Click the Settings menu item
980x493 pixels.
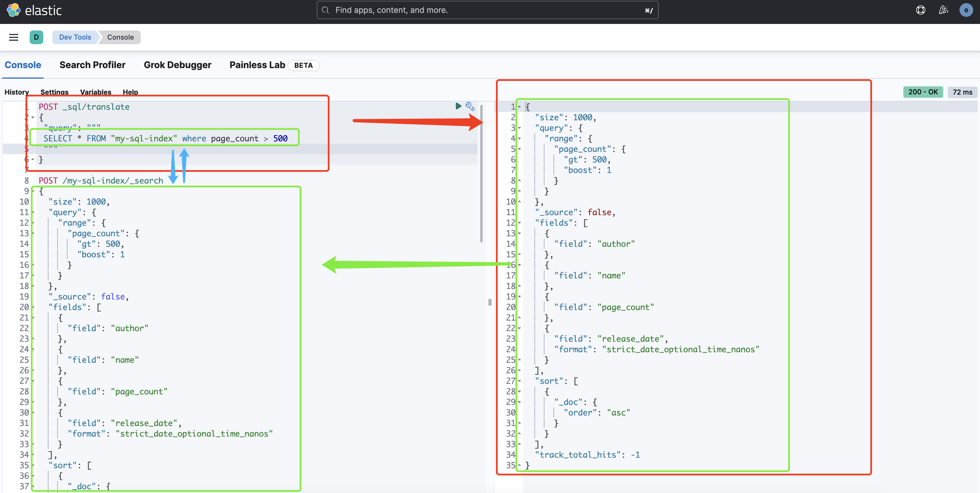pyautogui.click(x=54, y=92)
